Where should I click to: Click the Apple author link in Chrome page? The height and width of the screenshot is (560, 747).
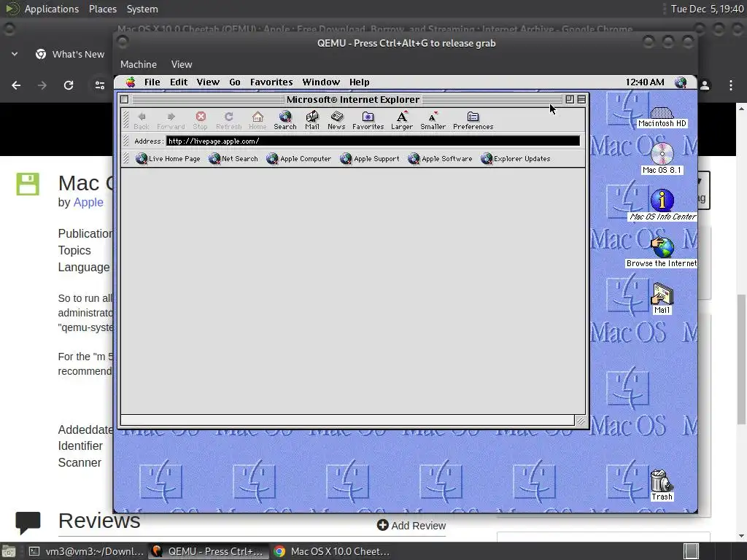pos(88,203)
